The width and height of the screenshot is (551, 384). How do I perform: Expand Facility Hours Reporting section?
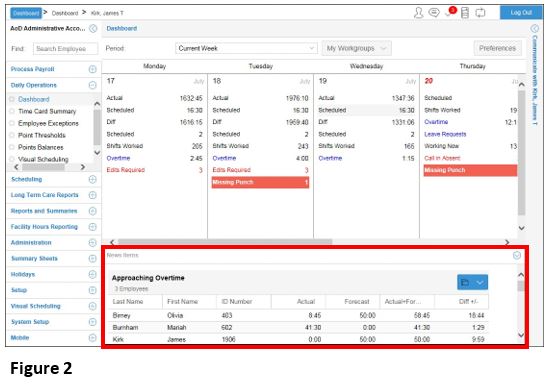[x=92, y=227]
